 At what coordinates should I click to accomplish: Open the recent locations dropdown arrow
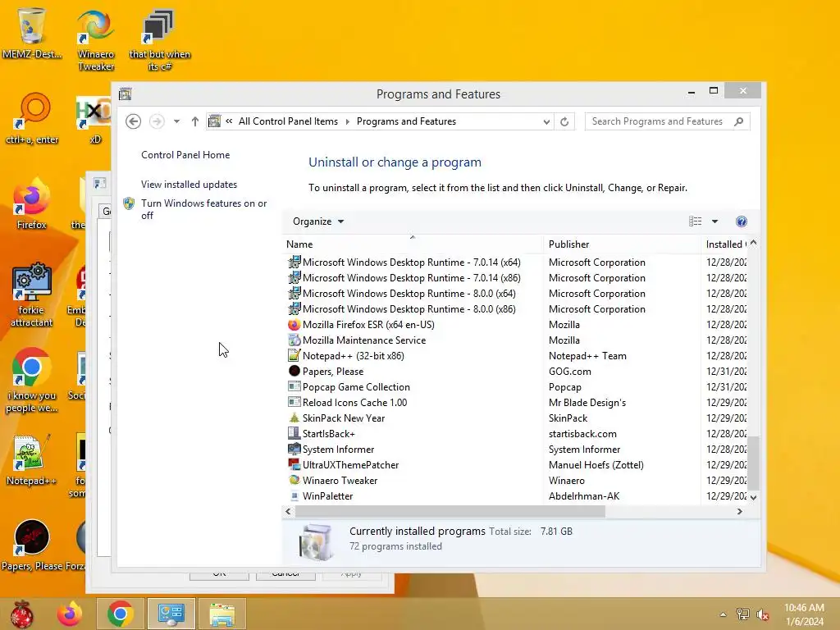pyautogui.click(x=176, y=121)
